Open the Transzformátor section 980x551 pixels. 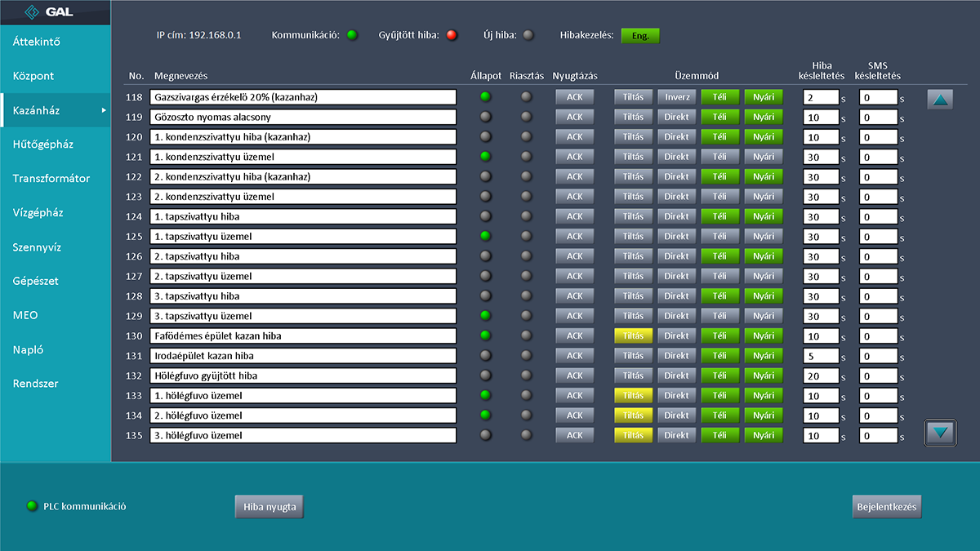pos(51,179)
